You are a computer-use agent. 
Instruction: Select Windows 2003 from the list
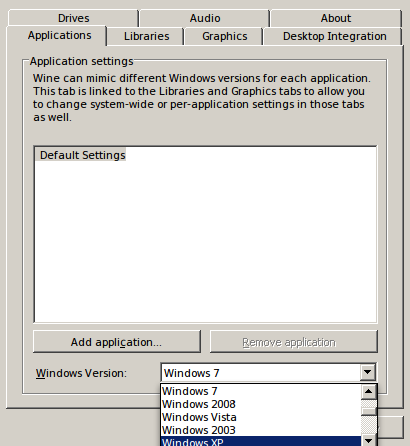(261, 430)
